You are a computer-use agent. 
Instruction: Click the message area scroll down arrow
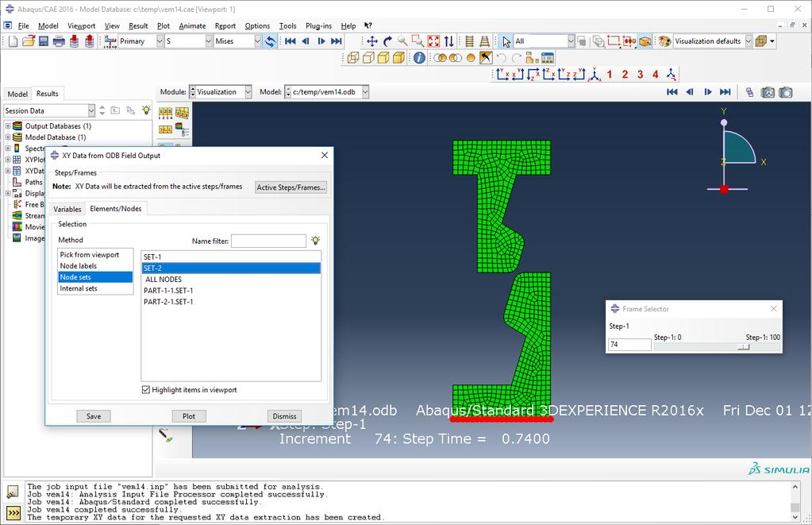click(795, 517)
